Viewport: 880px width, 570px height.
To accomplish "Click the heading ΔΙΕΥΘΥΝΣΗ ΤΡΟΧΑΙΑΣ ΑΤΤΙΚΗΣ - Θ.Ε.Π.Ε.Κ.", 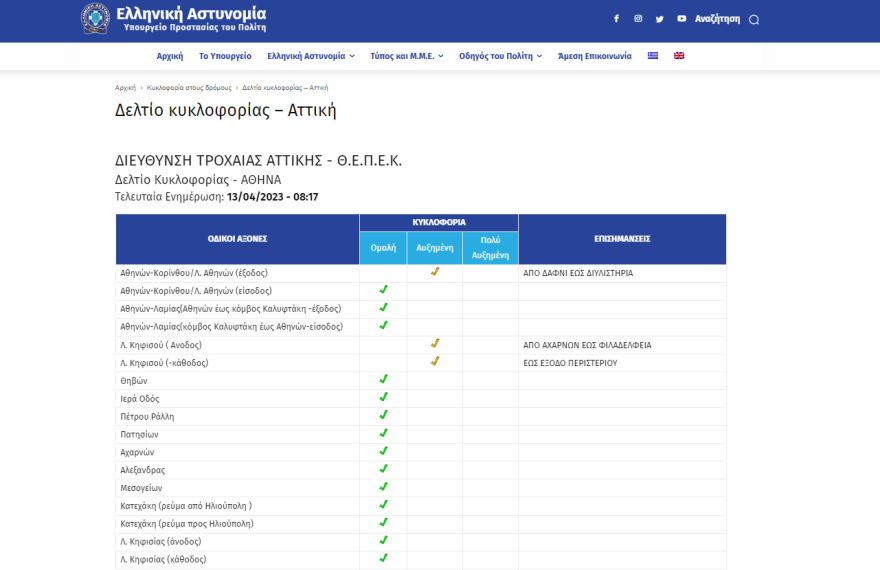I will pyautogui.click(x=258, y=160).
